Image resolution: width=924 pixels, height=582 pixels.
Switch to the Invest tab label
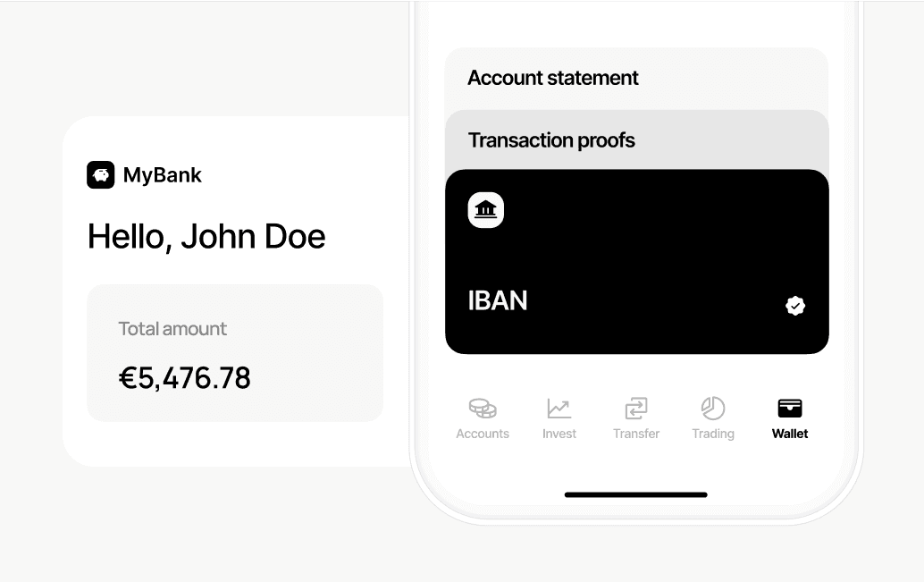559,434
